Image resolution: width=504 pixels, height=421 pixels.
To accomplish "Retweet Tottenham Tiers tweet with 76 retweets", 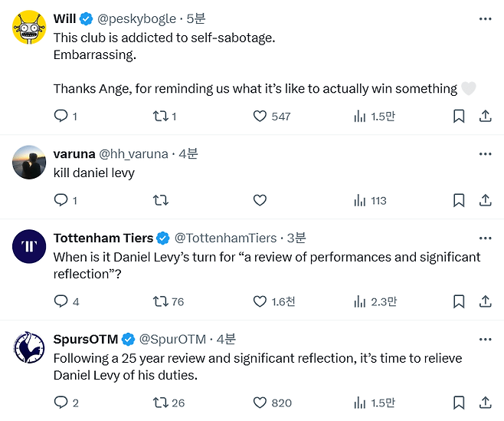I will [161, 301].
